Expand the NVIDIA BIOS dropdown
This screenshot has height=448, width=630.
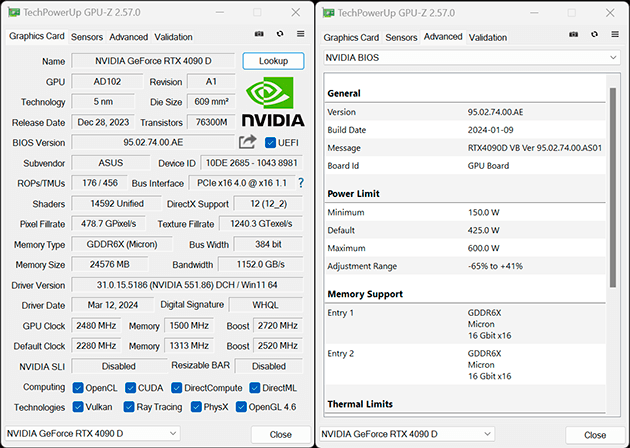pyautogui.click(x=472, y=58)
